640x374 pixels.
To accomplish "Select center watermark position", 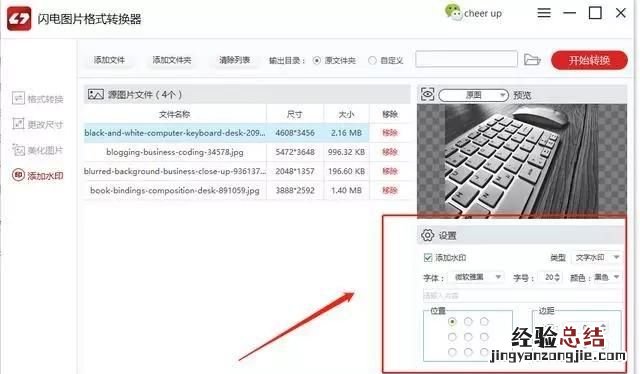I will tap(468, 337).
